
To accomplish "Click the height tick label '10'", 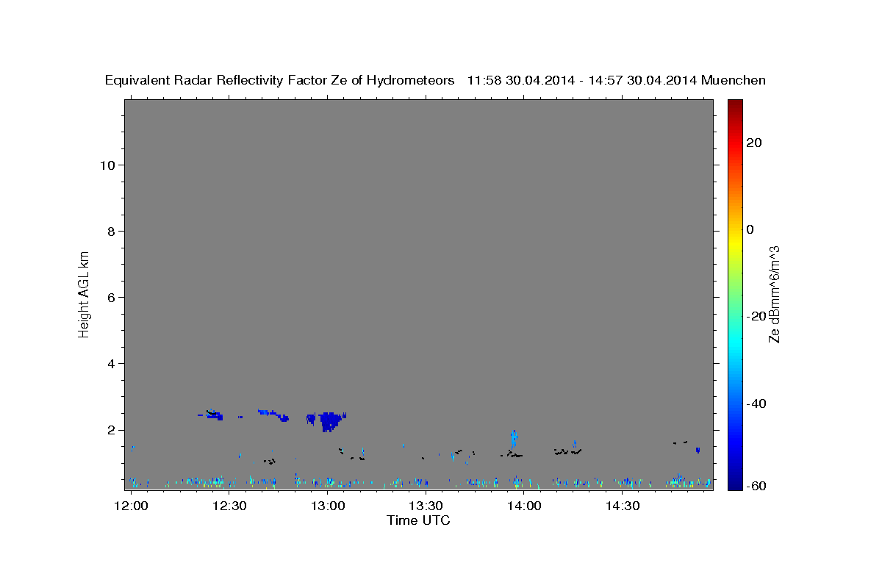I will pos(109,165).
